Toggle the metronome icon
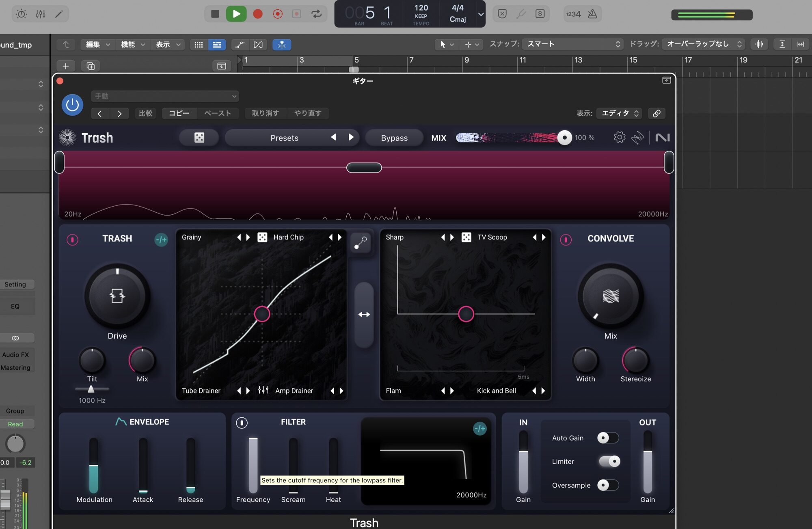Viewport: 812px width, 529px height. [592, 14]
